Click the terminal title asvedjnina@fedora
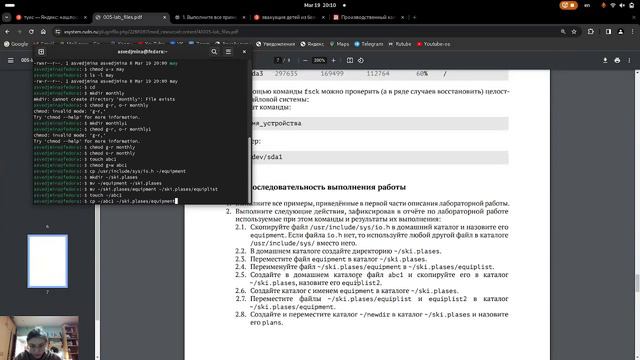The height and width of the screenshot is (360, 640). 142,52
